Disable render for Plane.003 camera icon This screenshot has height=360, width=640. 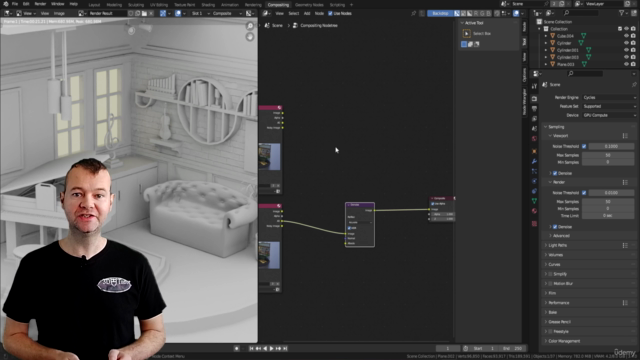point(633,64)
